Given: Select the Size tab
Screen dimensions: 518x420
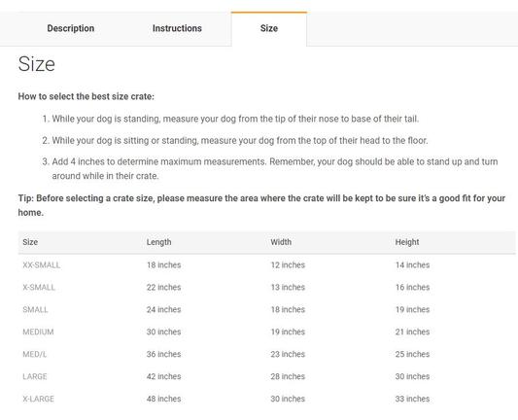Looking at the screenshot, I should click(269, 28).
